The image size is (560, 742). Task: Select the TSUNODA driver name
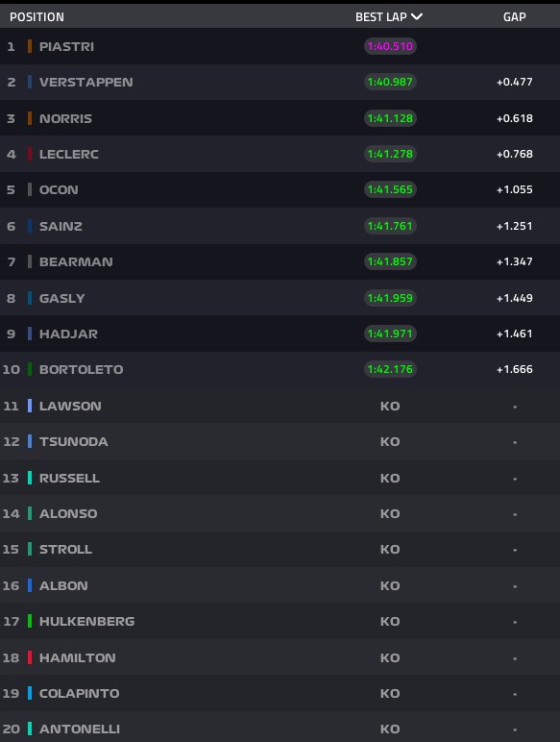pos(73,441)
